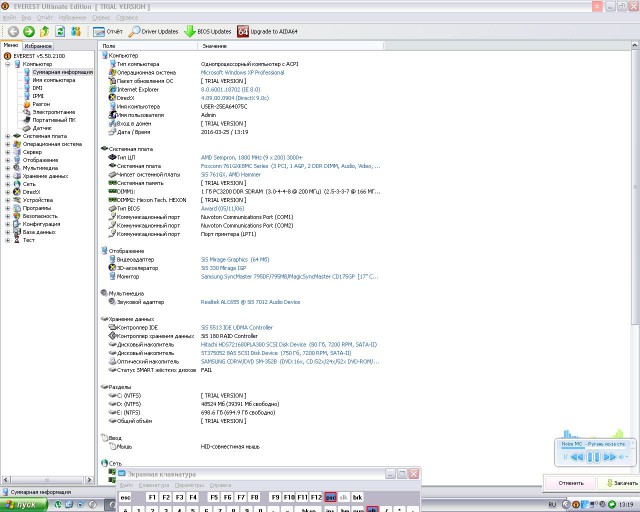The height and width of the screenshot is (512, 640).
Task: Open the Hitachi SCSI Disk Device link
Action: coord(289,344)
